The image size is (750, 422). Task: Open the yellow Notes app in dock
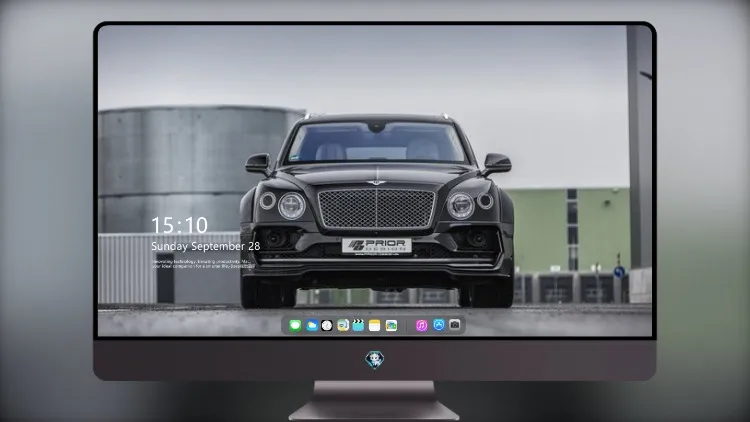tap(375, 325)
